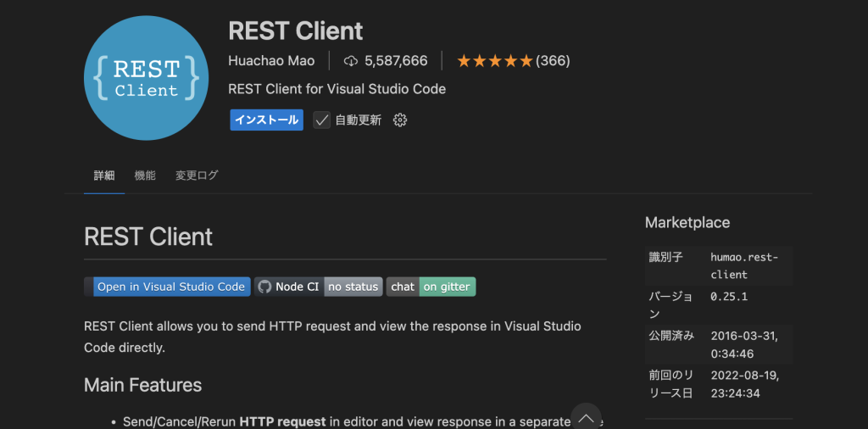Click the Main Features heading
868x429 pixels.
click(x=142, y=385)
